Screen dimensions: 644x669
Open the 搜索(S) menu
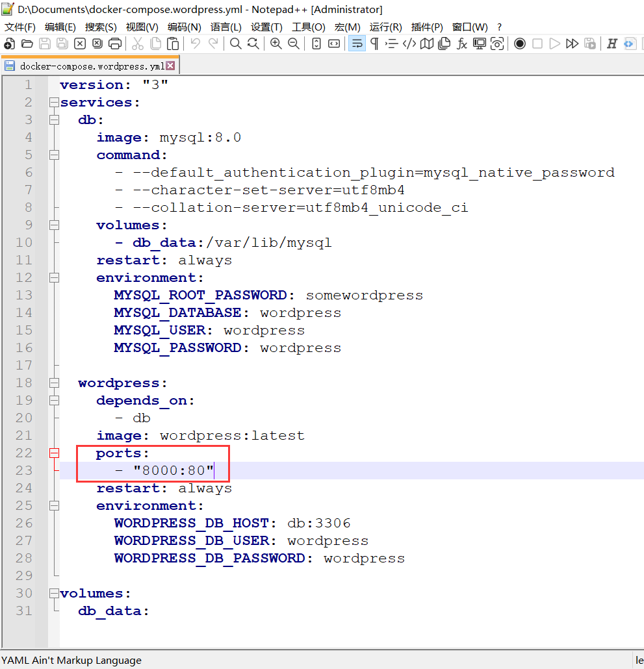(101, 27)
